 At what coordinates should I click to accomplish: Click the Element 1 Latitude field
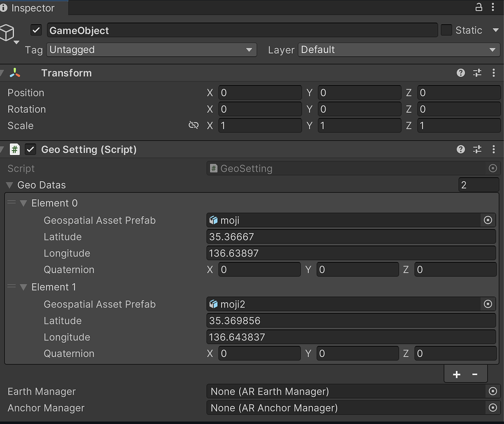click(351, 321)
